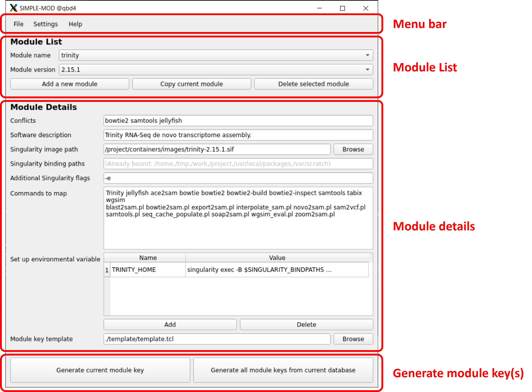Browse for Module key template file
This screenshot has width=532, height=392.
pyautogui.click(x=353, y=339)
